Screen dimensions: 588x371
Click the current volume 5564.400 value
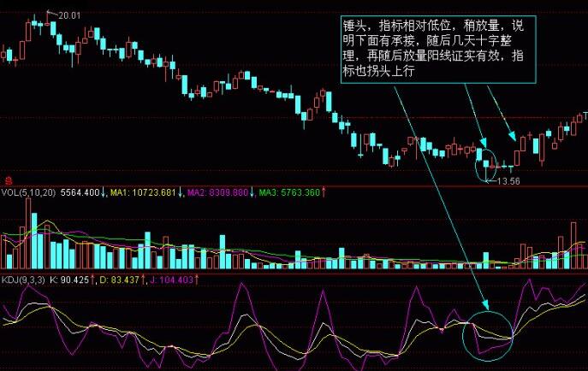[x=80, y=193]
